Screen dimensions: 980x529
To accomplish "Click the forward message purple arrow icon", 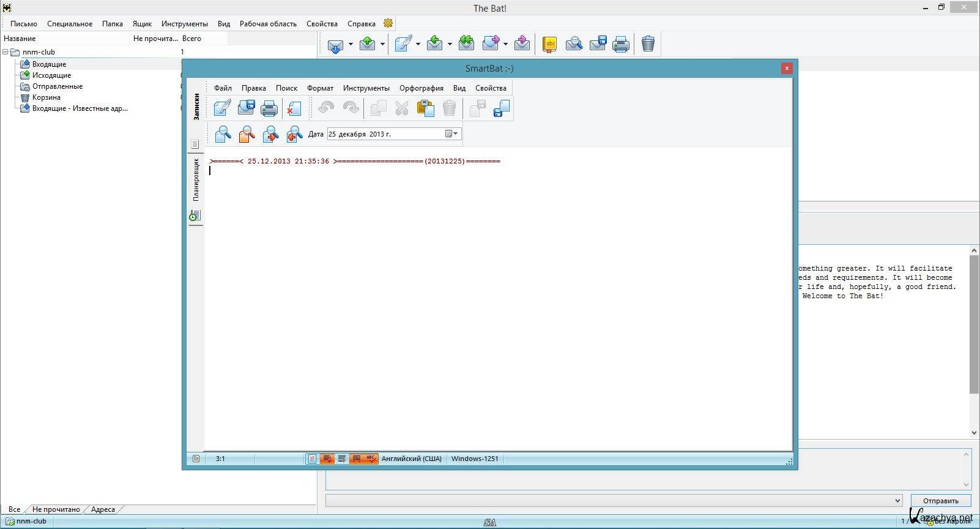I will (x=491, y=43).
